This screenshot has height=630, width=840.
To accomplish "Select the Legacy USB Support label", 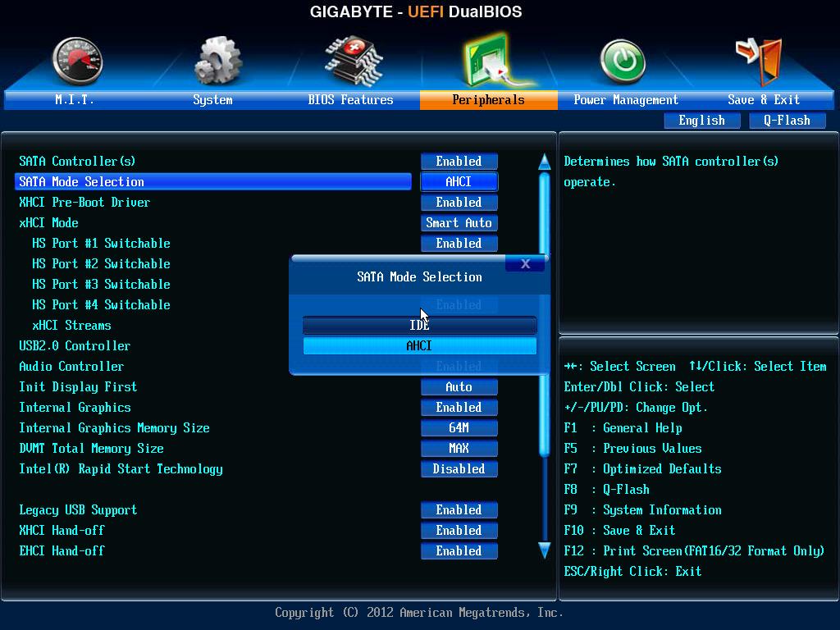I will [78, 510].
